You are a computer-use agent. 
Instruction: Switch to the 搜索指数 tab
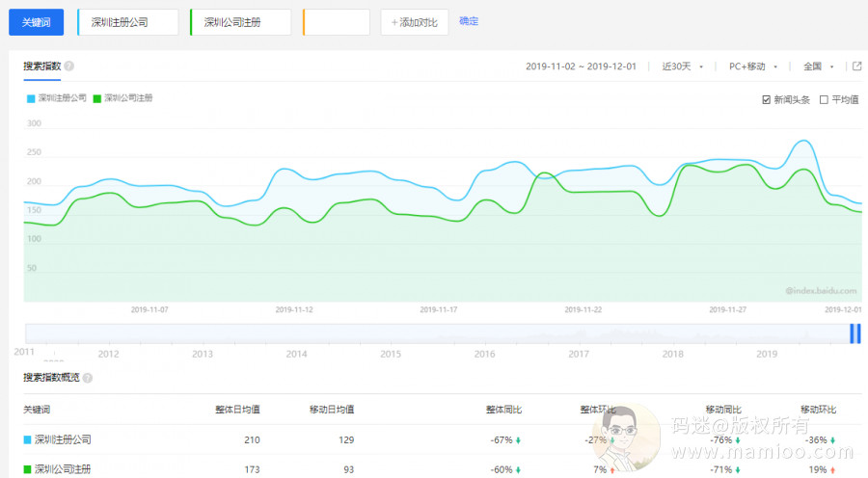[x=42, y=66]
